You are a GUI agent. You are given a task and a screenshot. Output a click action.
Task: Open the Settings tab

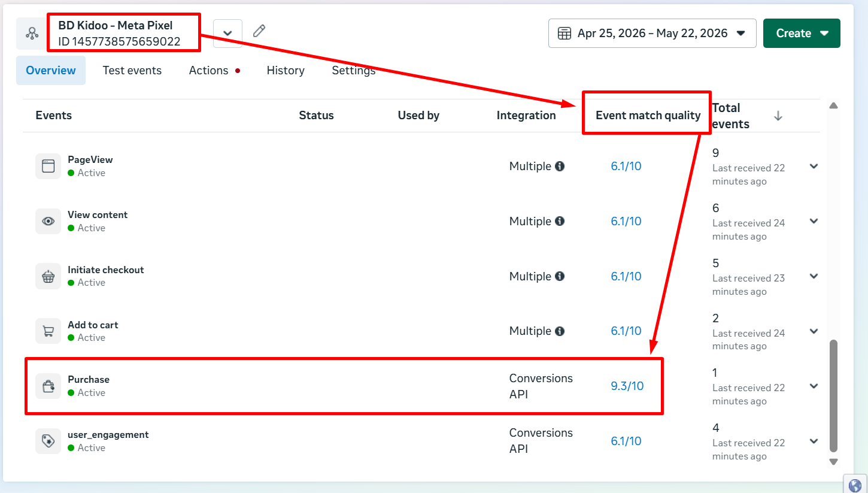click(353, 70)
